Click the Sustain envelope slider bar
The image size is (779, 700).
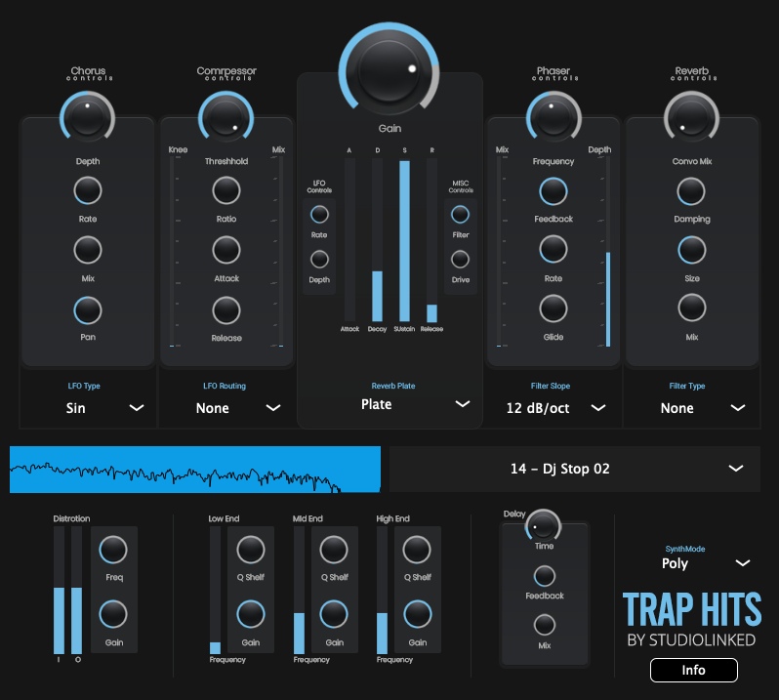point(404,242)
